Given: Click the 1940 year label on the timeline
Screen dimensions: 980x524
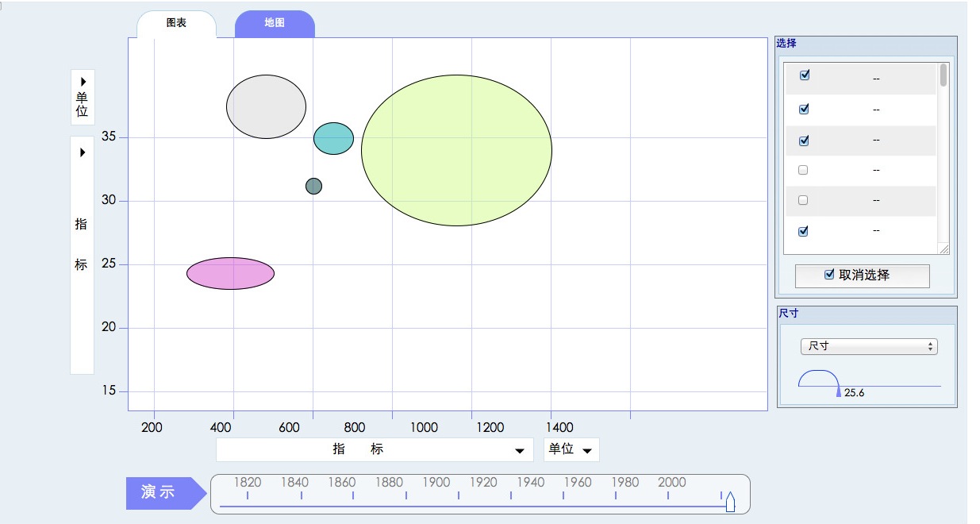Looking at the screenshot, I should 530,483.
